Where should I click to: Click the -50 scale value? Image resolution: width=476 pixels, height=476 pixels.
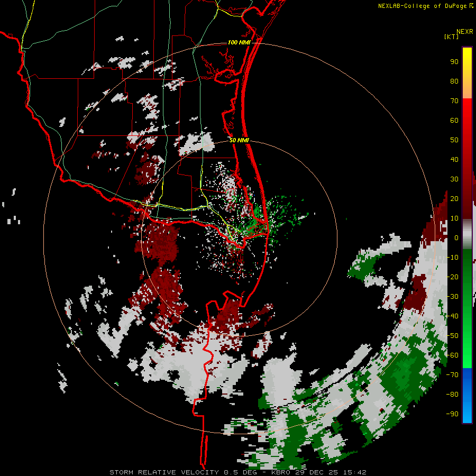(x=452, y=336)
